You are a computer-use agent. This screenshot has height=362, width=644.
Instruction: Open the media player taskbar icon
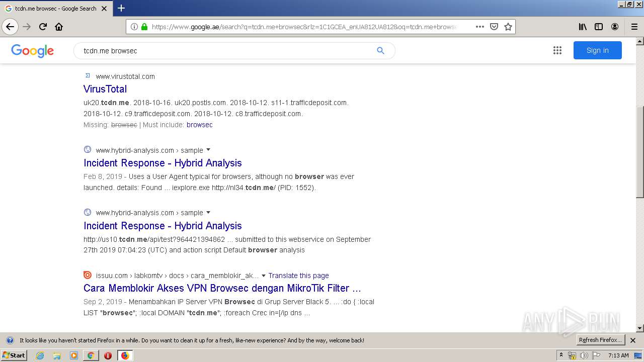click(x=74, y=355)
